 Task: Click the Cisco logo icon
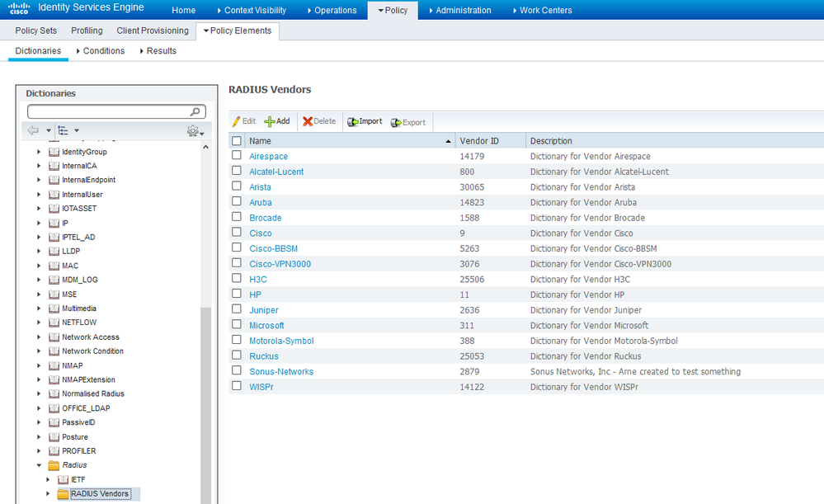pos(19,8)
